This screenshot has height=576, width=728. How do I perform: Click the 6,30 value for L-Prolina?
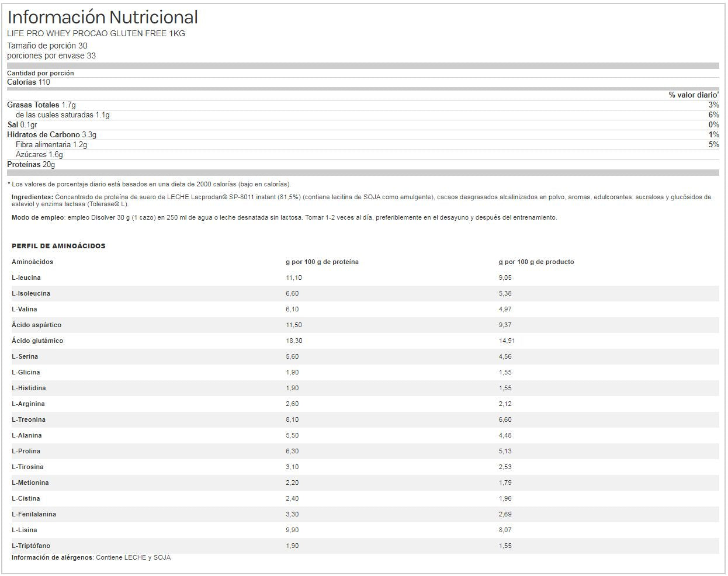(292, 451)
